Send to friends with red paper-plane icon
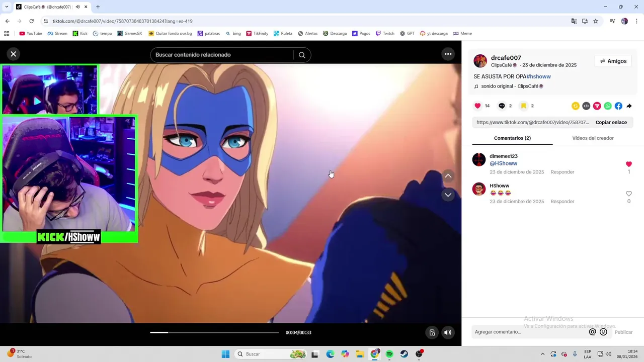Viewport: 644px width, 362px height. click(x=597, y=106)
